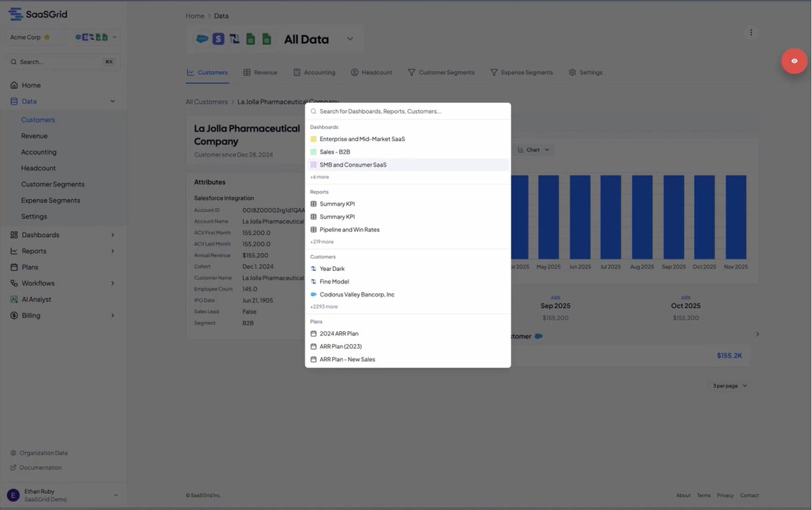Click All Customers breadcrumb link

(207, 102)
